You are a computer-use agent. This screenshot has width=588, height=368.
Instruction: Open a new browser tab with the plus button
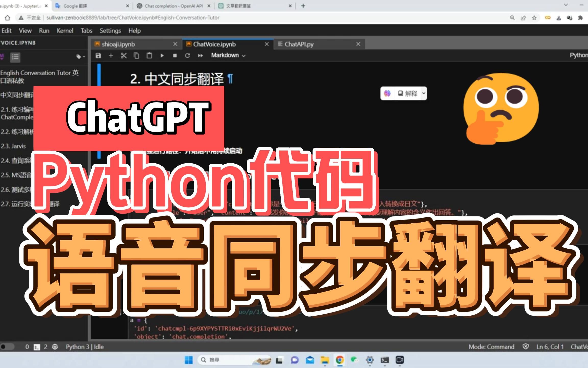tap(303, 6)
